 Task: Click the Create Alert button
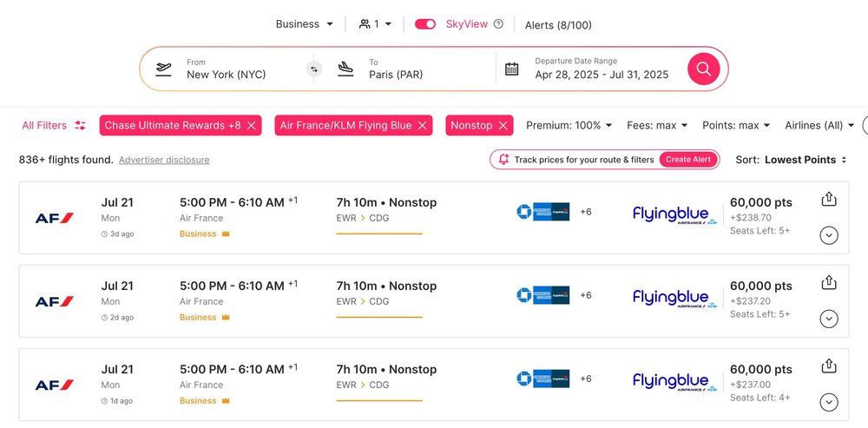688,160
